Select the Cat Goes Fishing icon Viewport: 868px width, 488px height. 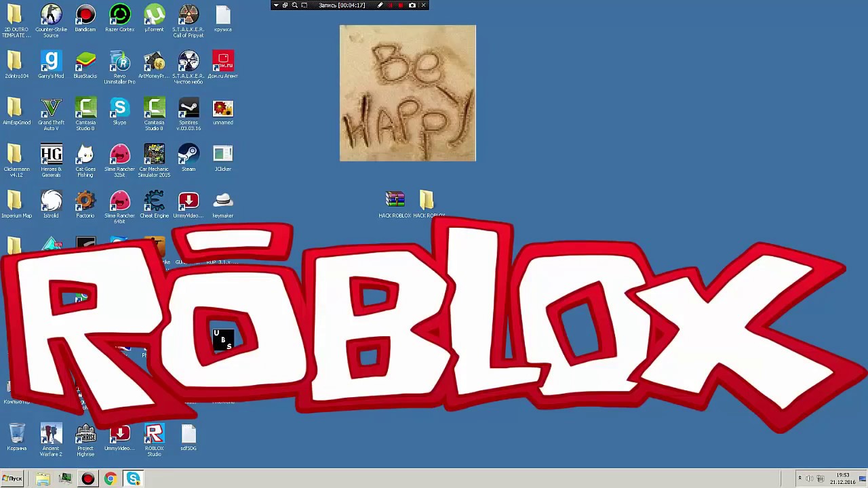click(85, 161)
